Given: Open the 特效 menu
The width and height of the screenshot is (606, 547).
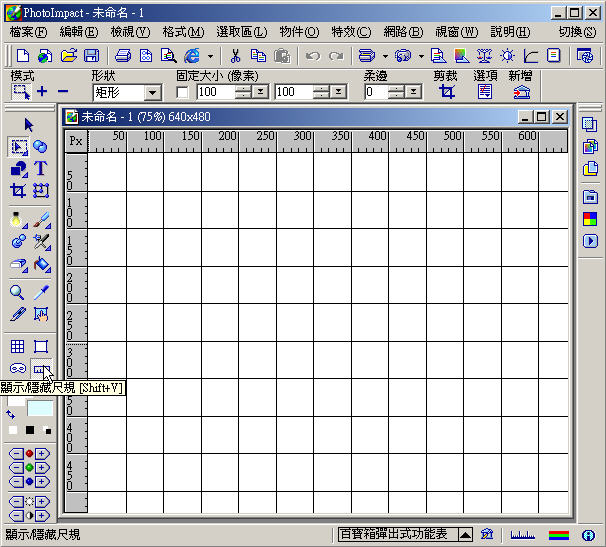Looking at the screenshot, I should click(x=350, y=32).
